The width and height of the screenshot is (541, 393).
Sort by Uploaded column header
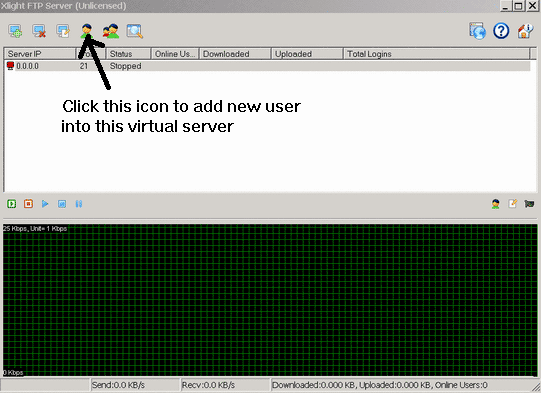307,54
